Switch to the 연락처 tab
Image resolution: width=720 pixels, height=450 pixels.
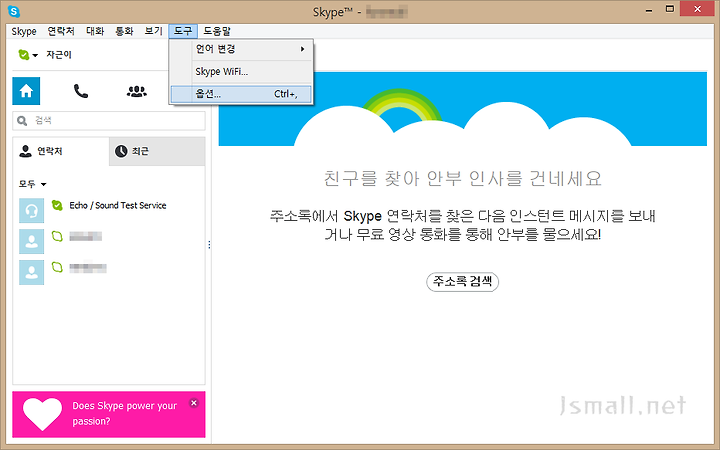(x=61, y=151)
